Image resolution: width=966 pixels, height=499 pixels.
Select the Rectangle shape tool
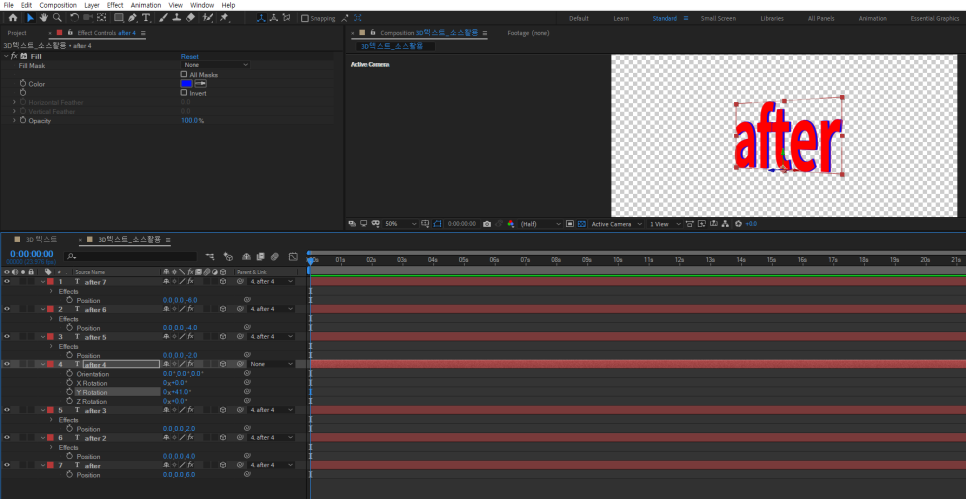point(118,18)
